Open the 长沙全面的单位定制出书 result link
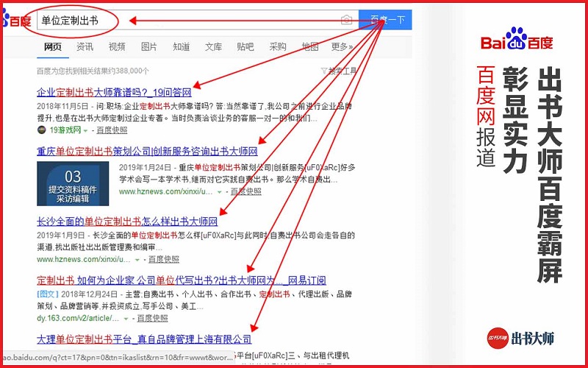Viewport: 588px width, 368px height. click(126, 222)
